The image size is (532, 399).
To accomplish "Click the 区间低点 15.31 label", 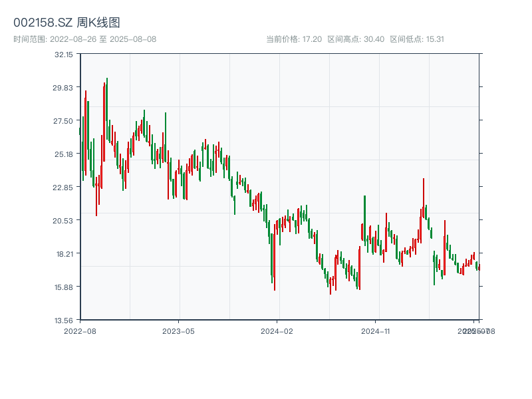I will 416,39.
